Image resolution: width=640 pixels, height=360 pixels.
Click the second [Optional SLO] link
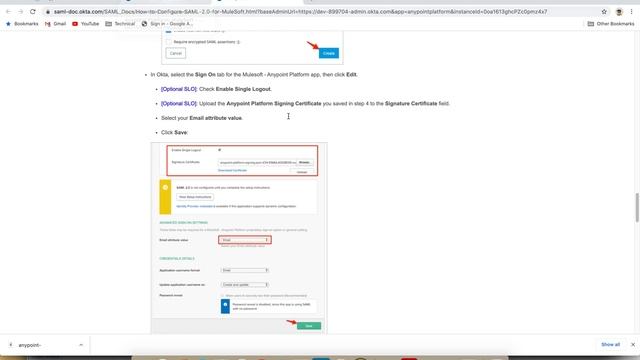pos(179,104)
